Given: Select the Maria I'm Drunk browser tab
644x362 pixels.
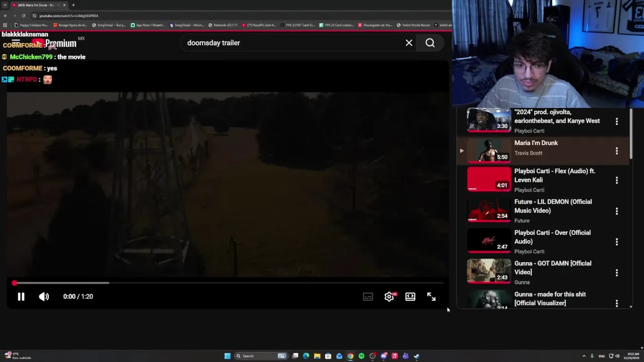Looking at the screenshot, I should coord(38,5).
